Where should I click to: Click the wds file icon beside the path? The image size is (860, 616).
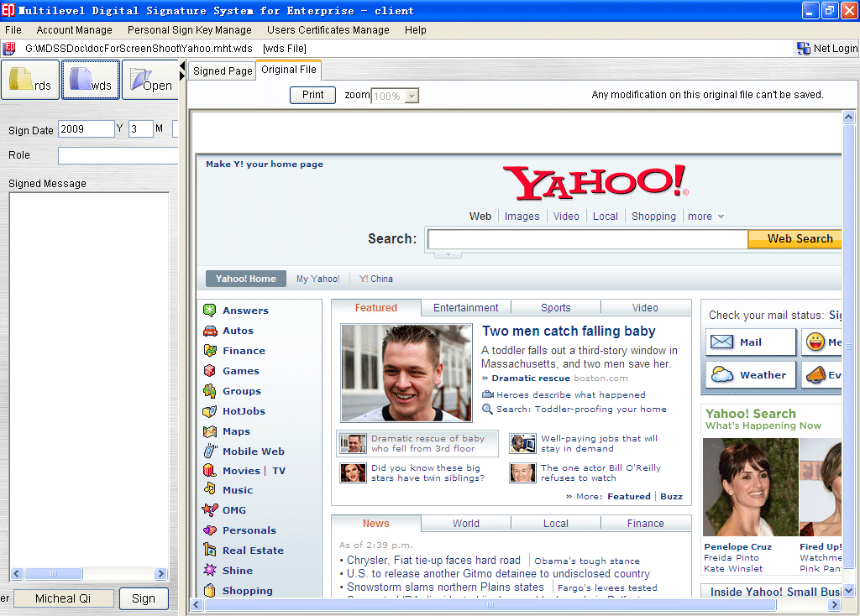click(8, 49)
